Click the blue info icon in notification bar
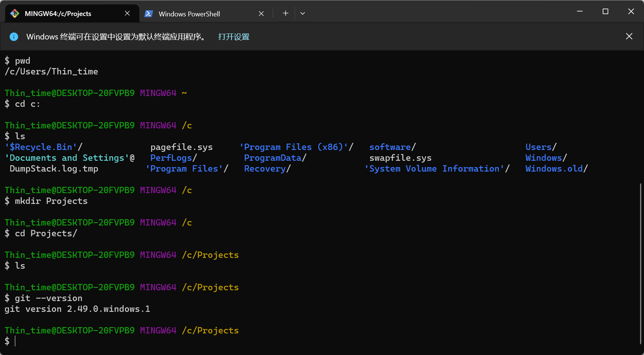The height and width of the screenshot is (355, 644). [14, 37]
